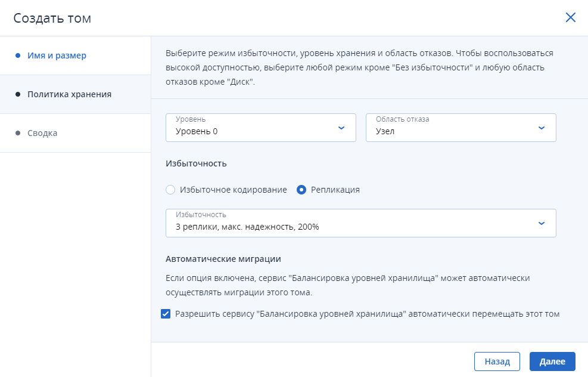Screen dimensions: 588x377
Task: Open the Область отказа Узел dropdown
Action: 461,128
